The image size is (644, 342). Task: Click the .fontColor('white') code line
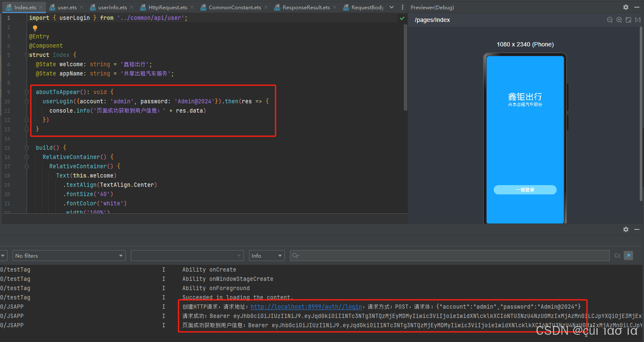coord(95,203)
